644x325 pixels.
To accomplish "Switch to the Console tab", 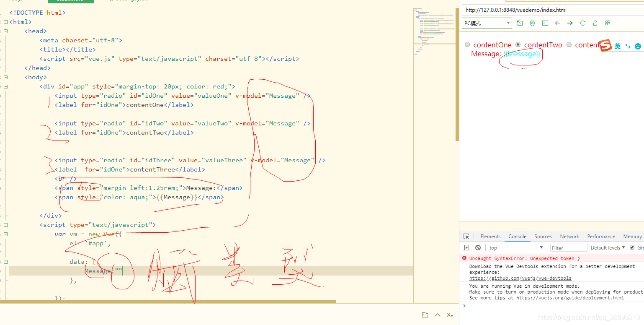I will tap(518, 237).
